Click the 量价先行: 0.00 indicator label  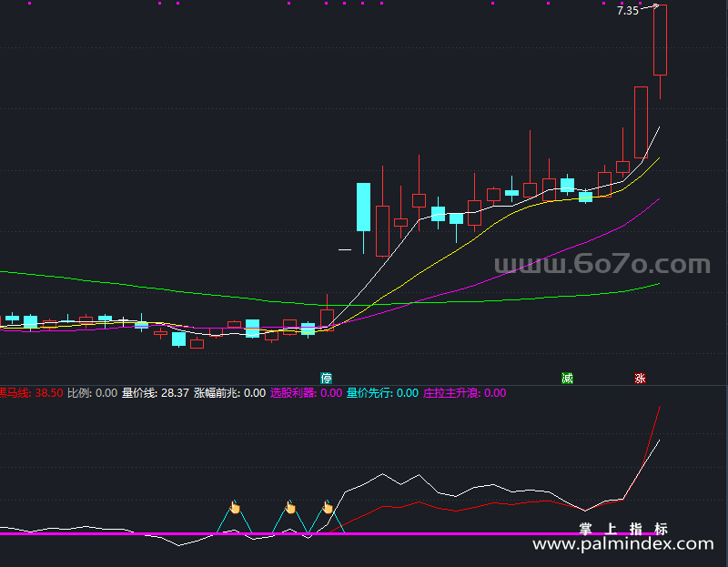(382, 393)
